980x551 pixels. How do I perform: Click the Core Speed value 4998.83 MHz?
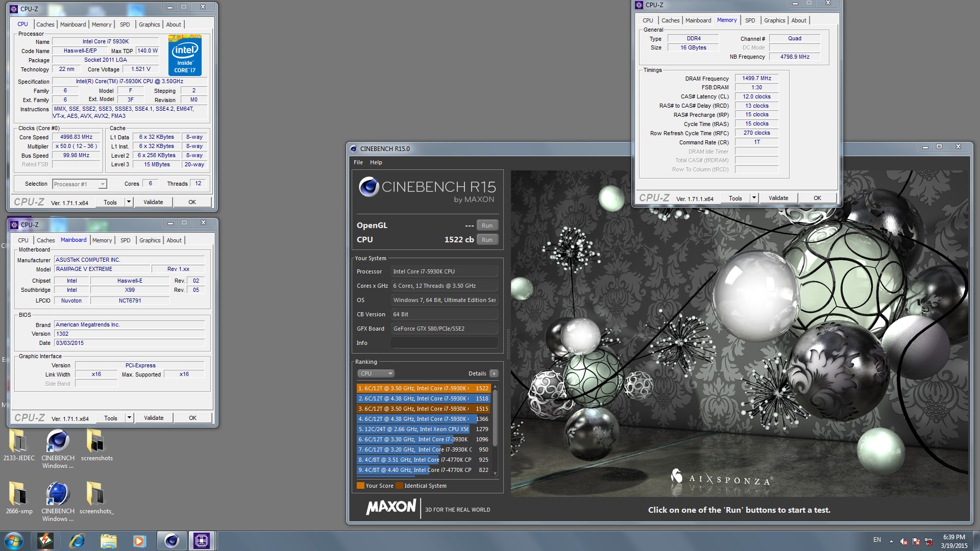click(76, 137)
